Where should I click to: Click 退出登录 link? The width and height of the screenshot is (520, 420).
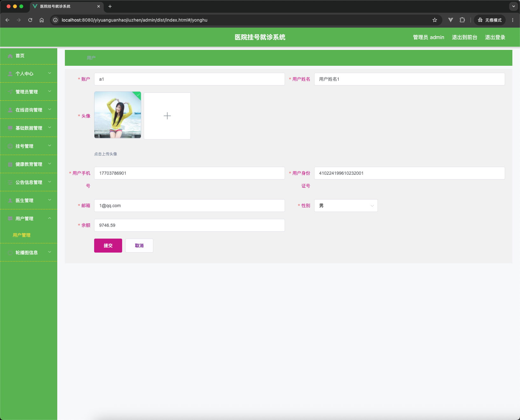pyautogui.click(x=495, y=37)
